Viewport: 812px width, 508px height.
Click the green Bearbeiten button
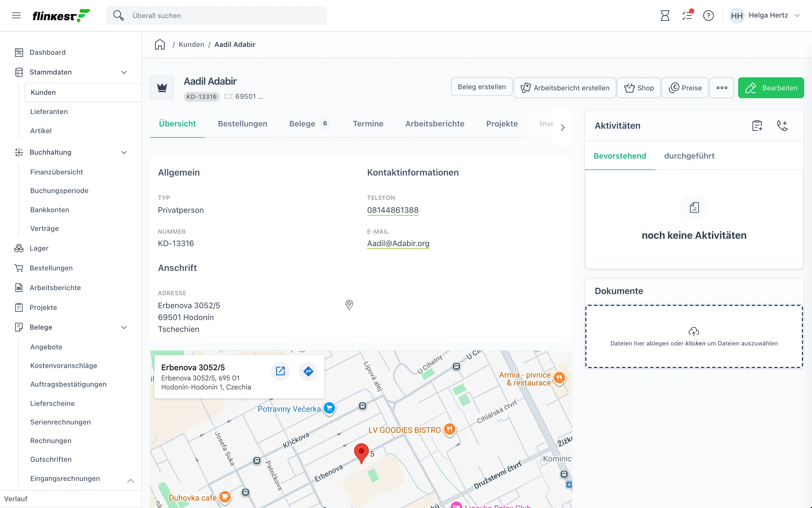click(x=771, y=88)
